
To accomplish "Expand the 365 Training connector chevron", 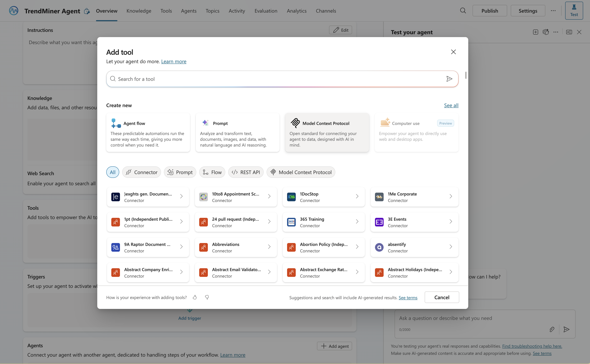I will tap(357, 221).
